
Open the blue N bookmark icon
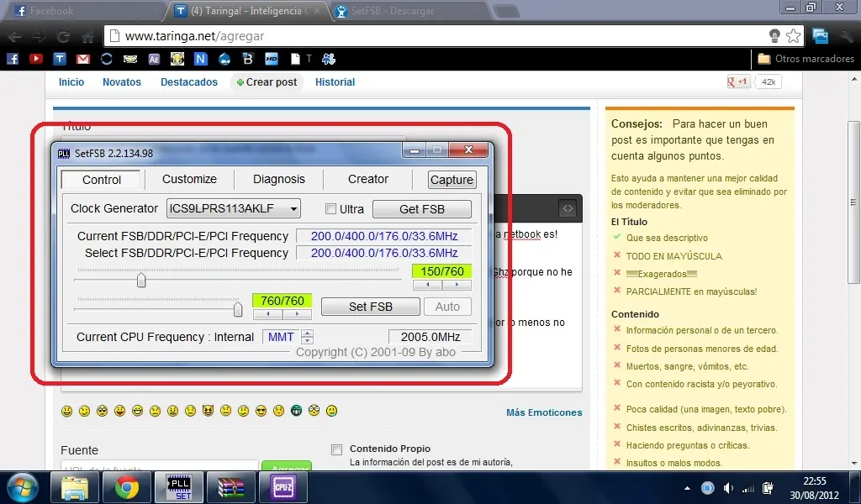(x=201, y=59)
